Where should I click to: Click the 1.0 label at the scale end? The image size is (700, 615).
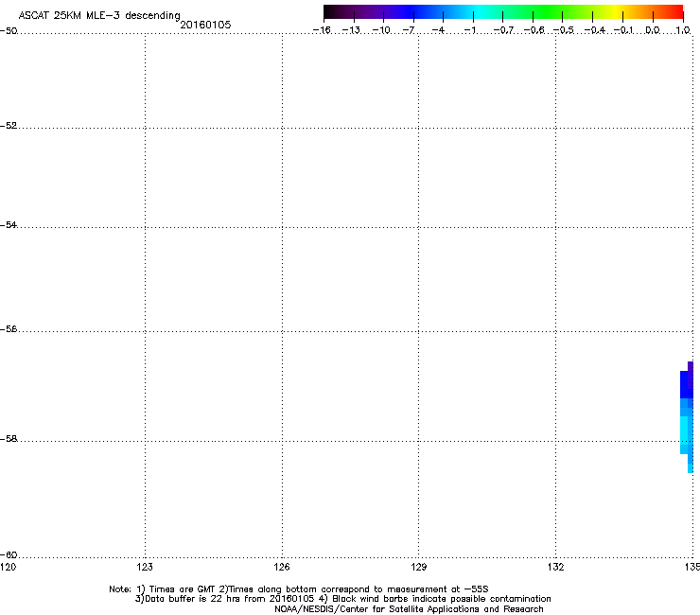[683, 30]
